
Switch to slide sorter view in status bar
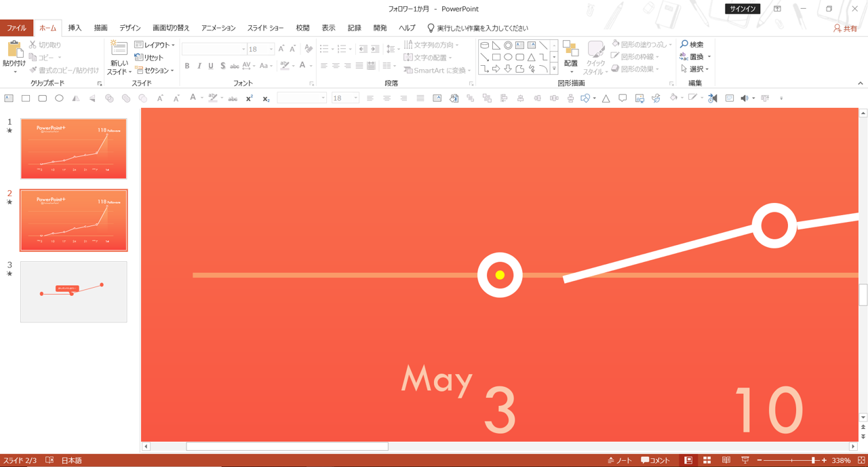707,460
